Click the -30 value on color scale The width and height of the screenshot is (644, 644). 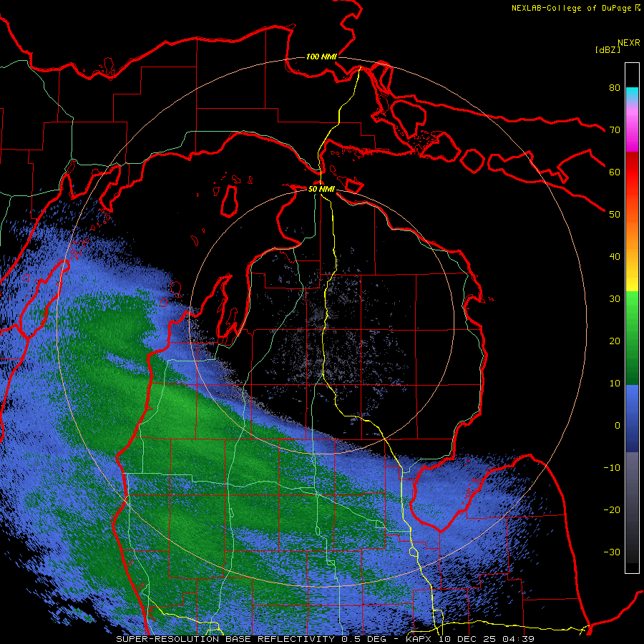[x=612, y=552]
